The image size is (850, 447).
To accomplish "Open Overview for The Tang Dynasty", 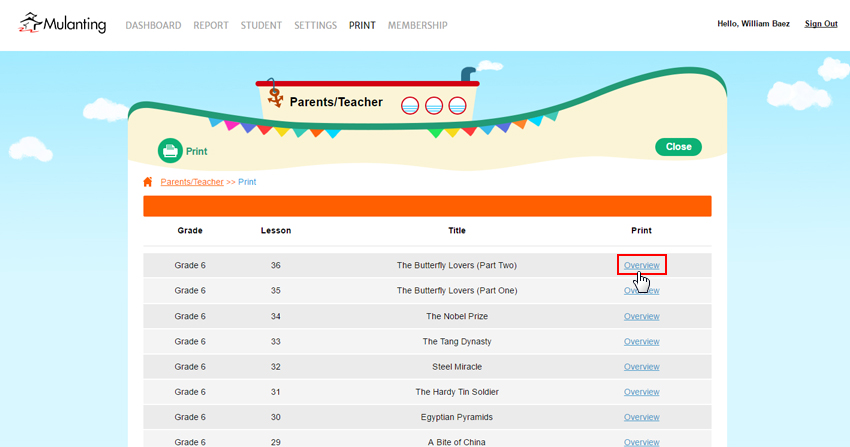I will 641,341.
